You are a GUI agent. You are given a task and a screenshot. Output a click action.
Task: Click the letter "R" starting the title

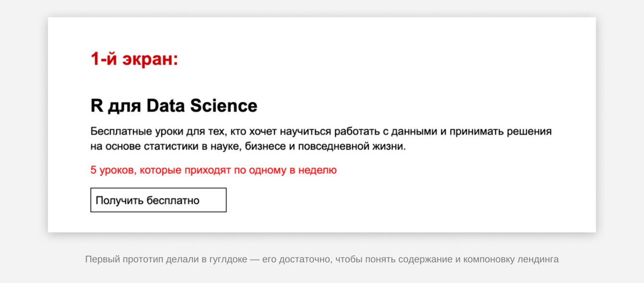(x=97, y=106)
